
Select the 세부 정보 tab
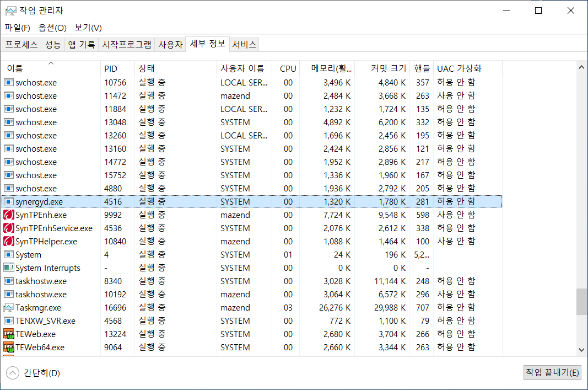207,44
